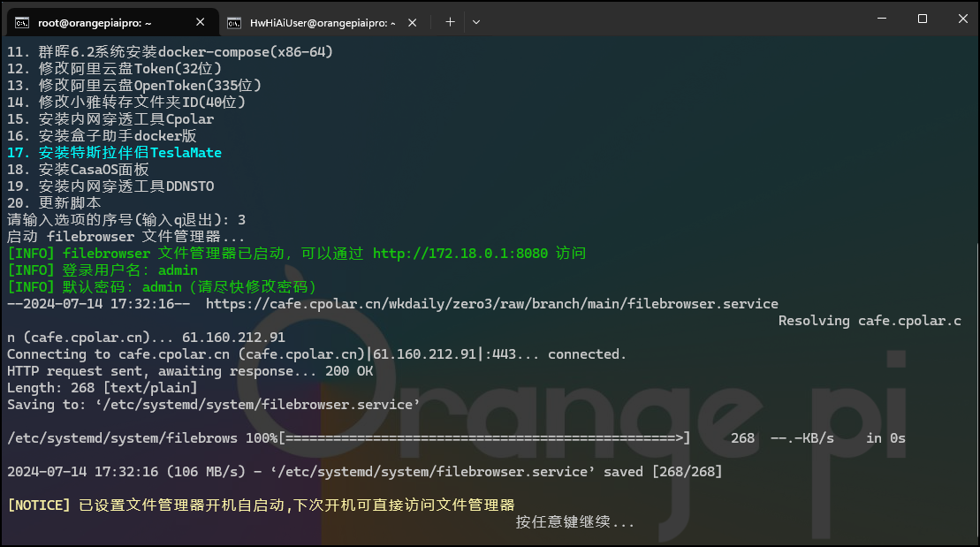Click the 请输入选项的序号 prompt line

126,220
